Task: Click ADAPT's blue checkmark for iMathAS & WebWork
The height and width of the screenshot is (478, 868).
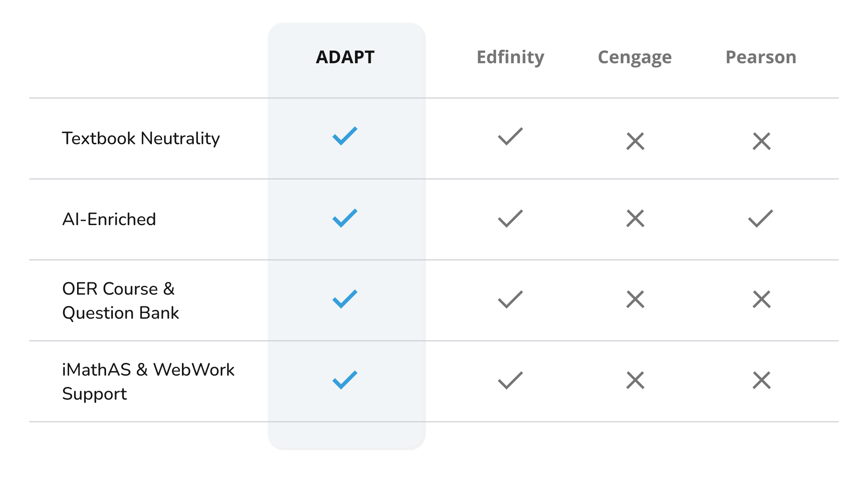Action: [345, 380]
